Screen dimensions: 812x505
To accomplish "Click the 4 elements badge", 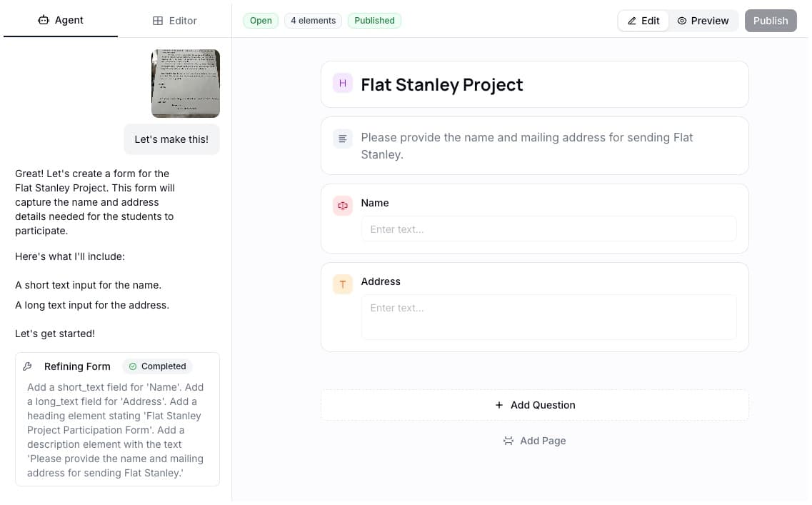I will (313, 21).
